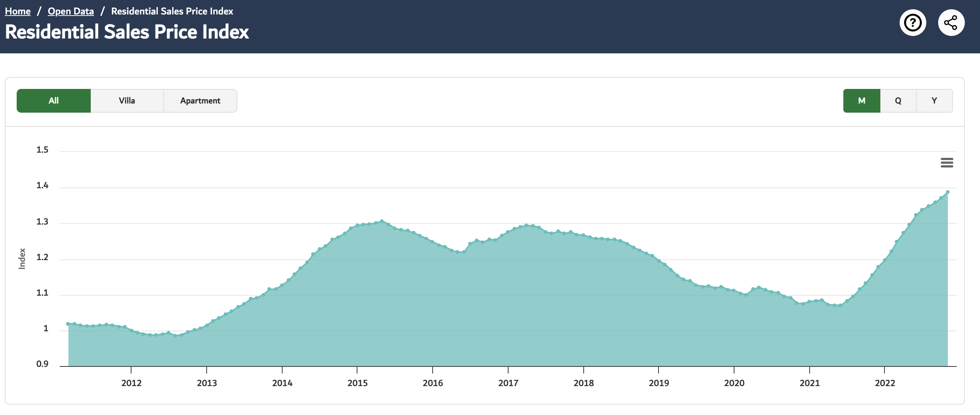
Task: Switch filter to Apartment
Action: coord(200,101)
